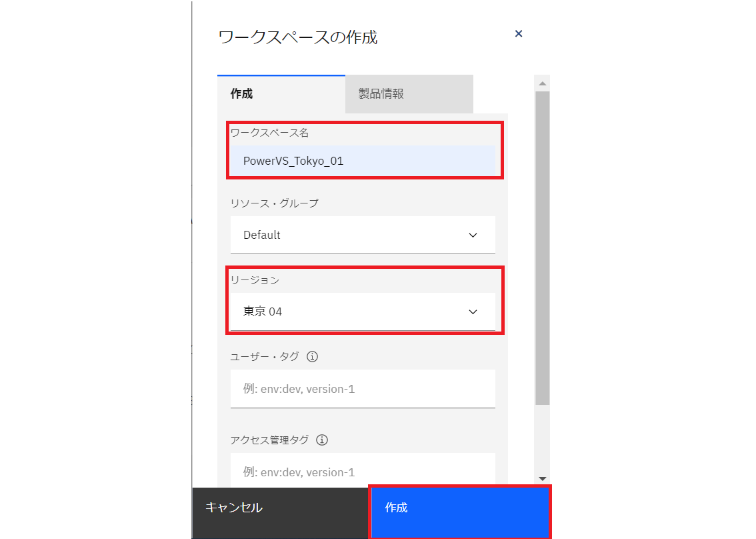Click the chevron in the Default resource group dropdown
This screenshot has width=756, height=539.
473,235
